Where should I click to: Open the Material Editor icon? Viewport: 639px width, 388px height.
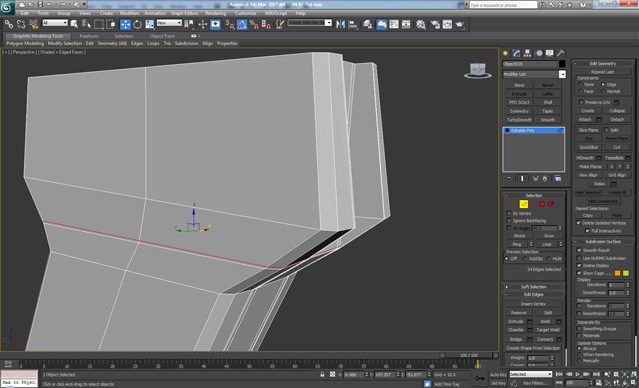421,24
